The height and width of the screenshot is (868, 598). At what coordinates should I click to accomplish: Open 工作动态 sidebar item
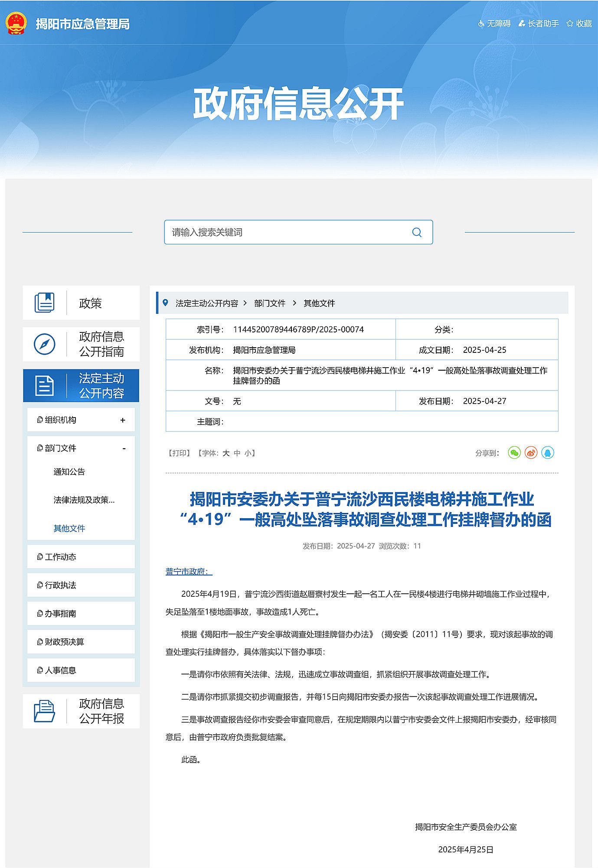click(81, 556)
